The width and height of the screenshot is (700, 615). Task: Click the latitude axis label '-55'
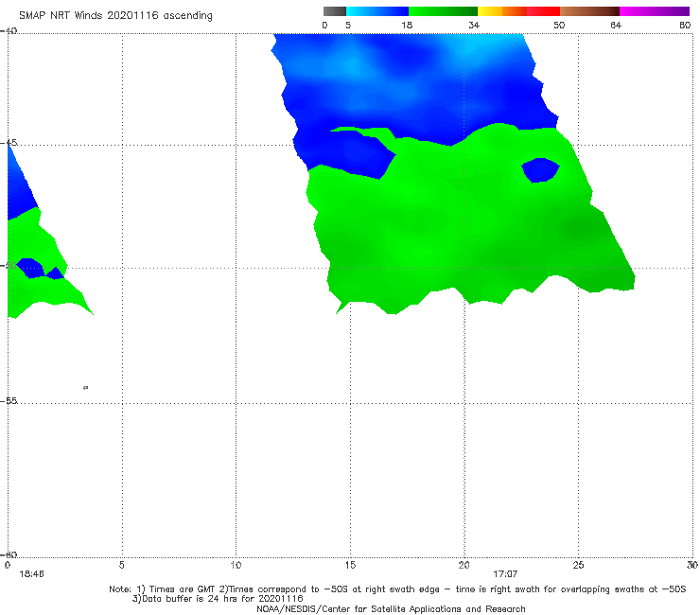tap(9, 401)
